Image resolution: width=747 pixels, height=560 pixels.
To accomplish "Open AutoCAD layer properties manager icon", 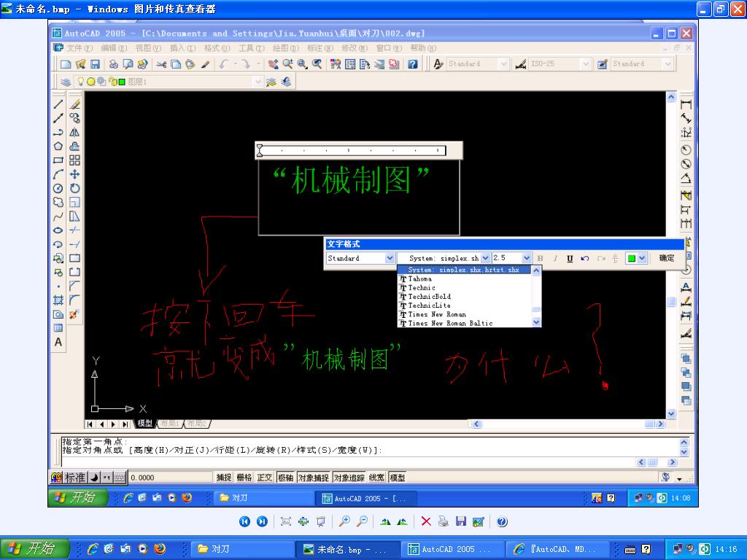I will click(66, 82).
